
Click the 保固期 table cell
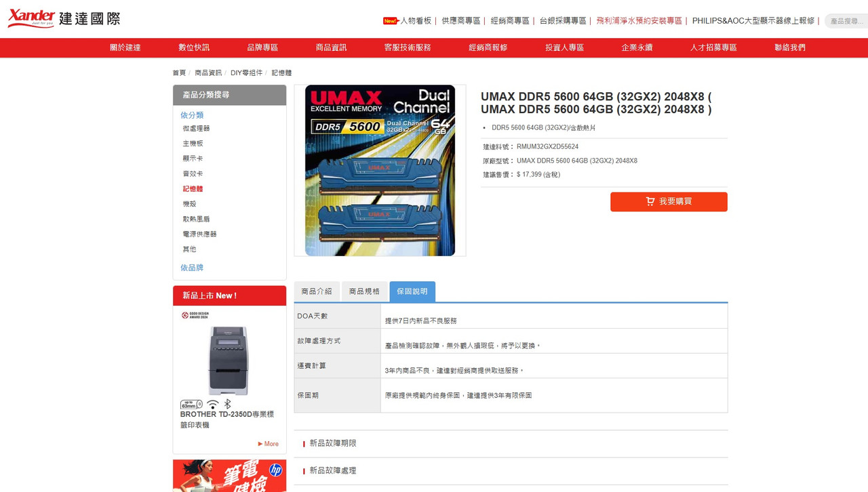tap(337, 395)
